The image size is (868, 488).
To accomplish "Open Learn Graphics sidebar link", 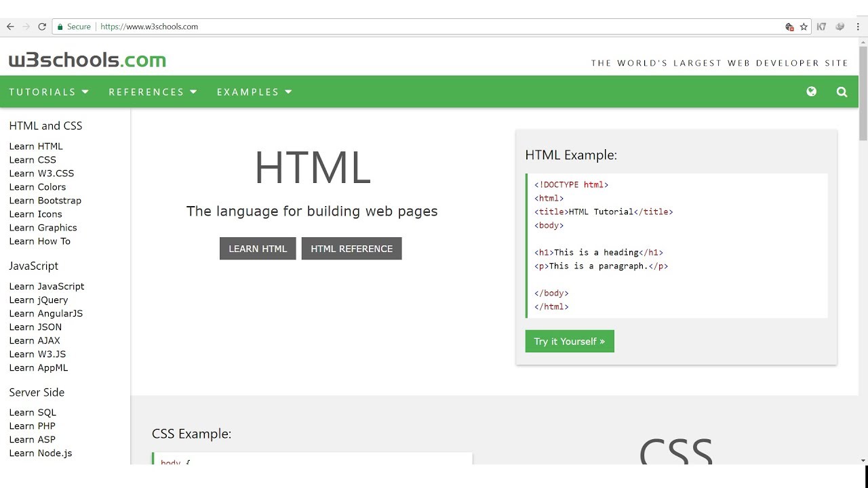I will pos(43,228).
